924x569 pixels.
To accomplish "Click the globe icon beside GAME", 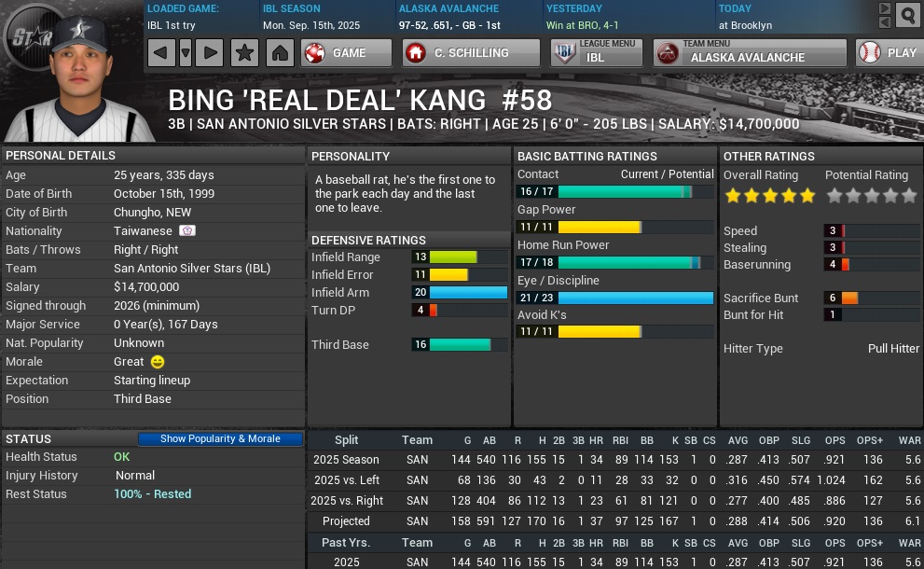I will pos(314,53).
